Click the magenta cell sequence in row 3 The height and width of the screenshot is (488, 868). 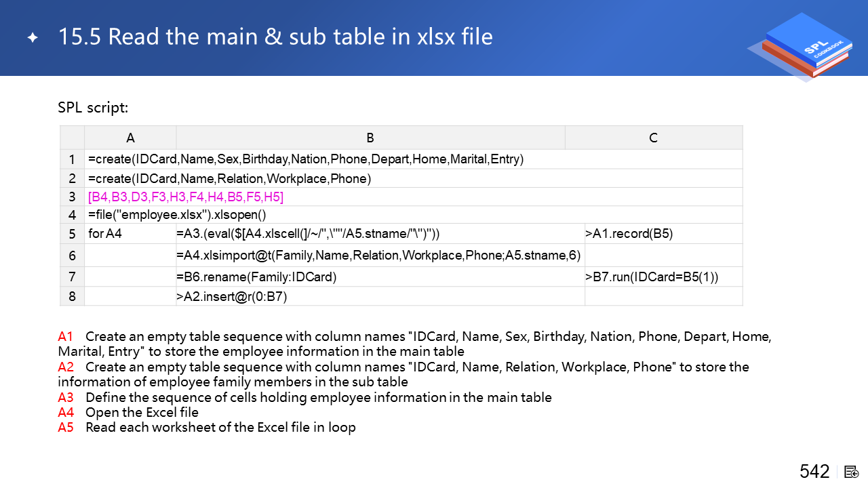coord(186,197)
